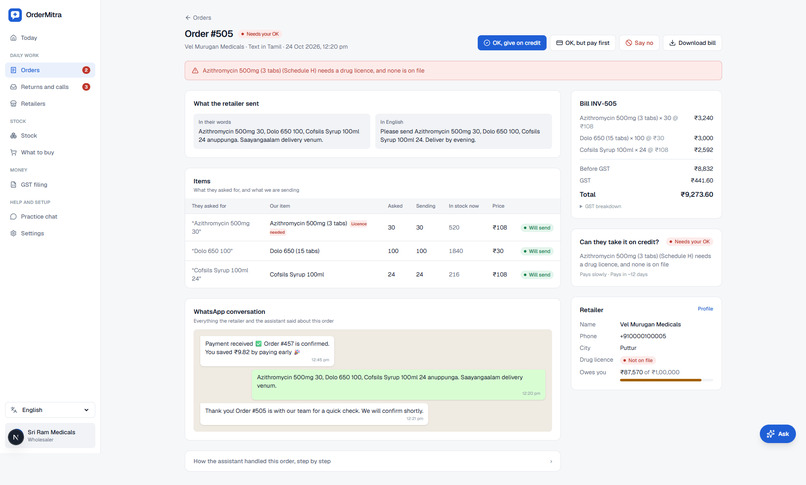The width and height of the screenshot is (806, 485).
Task: Click warning triangle icon in licence alert
Action: pos(195,71)
